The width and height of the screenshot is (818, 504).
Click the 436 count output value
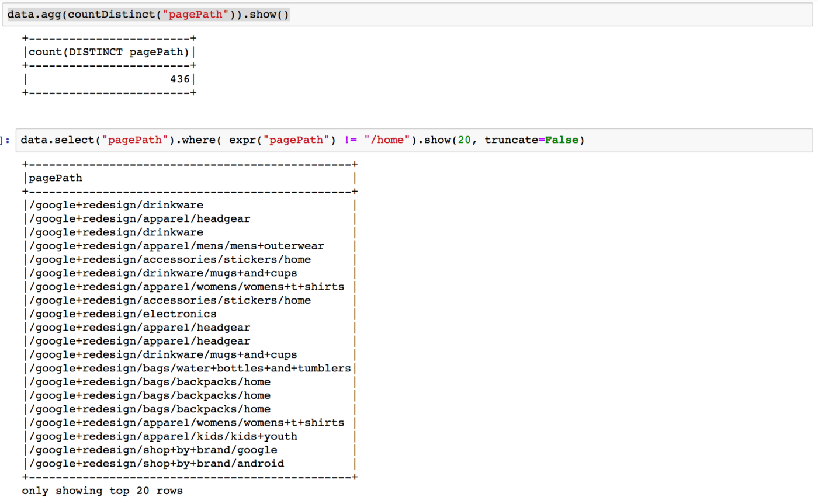click(179, 79)
